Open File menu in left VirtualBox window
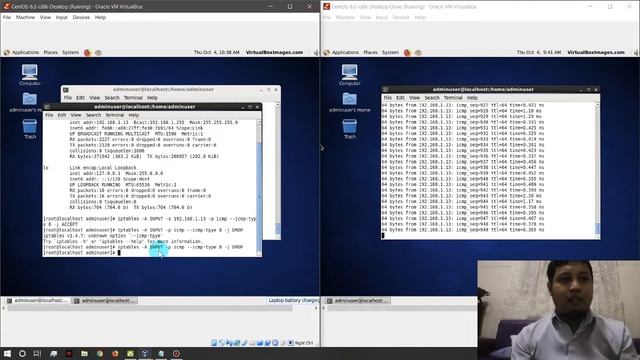The image size is (640, 360). tap(7, 18)
